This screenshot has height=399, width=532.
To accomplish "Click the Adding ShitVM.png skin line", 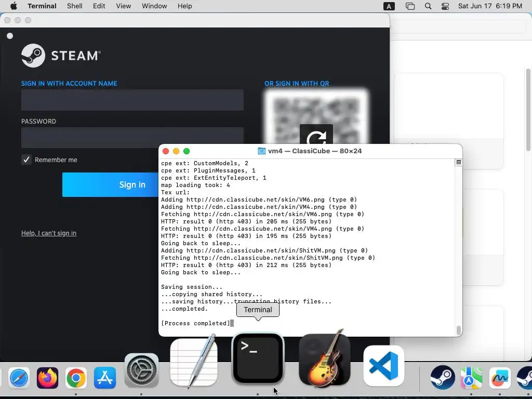I will [x=264, y=250].
